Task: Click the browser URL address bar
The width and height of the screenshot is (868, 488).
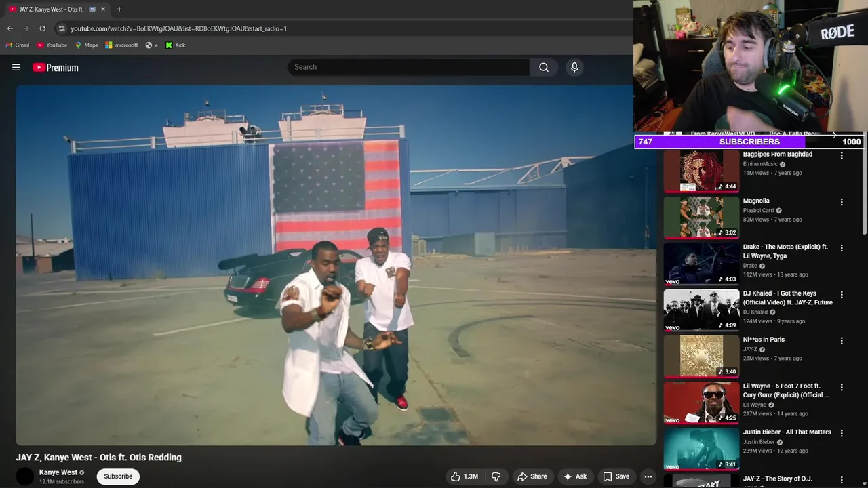Action: [x=179, y=28]
